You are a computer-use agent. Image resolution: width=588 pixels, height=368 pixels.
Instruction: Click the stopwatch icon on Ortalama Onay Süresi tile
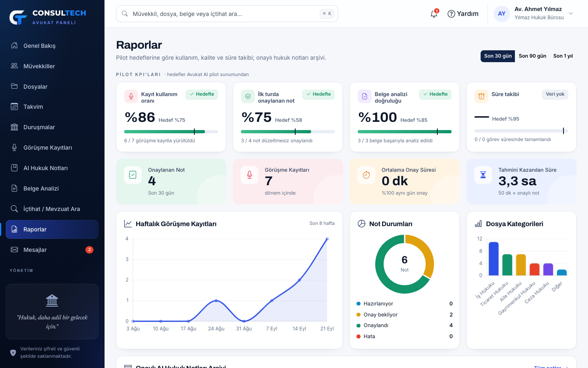pos(366,175)
